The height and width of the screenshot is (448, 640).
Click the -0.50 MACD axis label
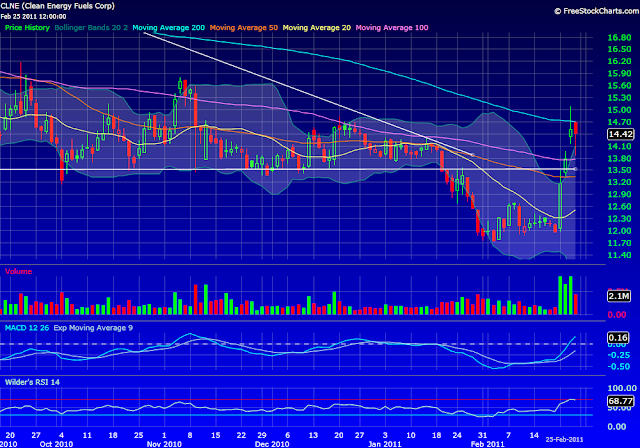[617, 366]
